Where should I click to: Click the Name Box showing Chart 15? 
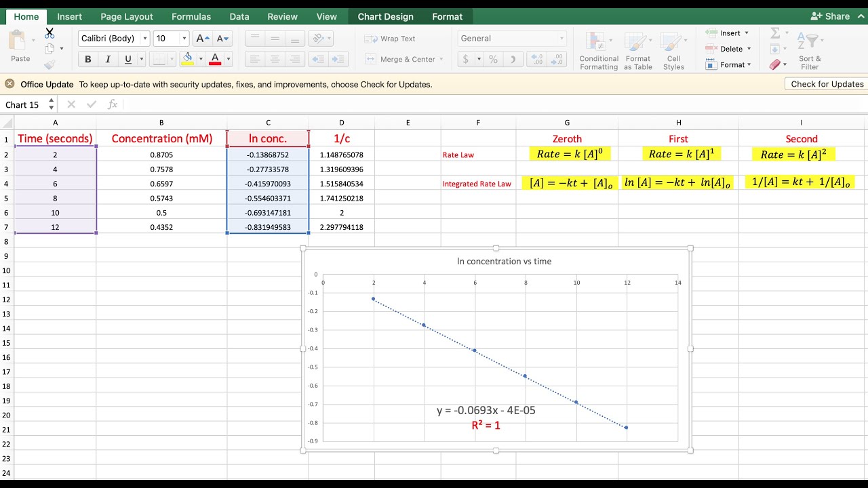coord(22,105)
